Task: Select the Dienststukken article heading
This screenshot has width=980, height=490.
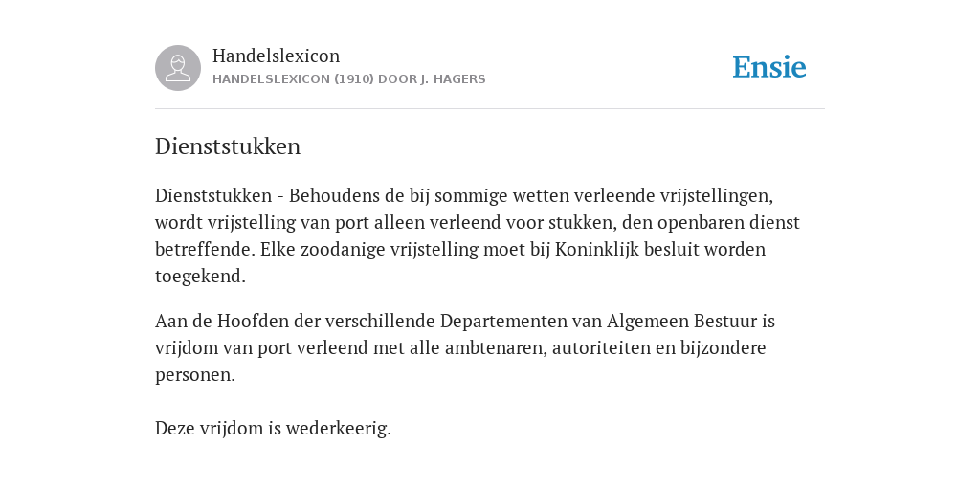Action: [228, 146]
